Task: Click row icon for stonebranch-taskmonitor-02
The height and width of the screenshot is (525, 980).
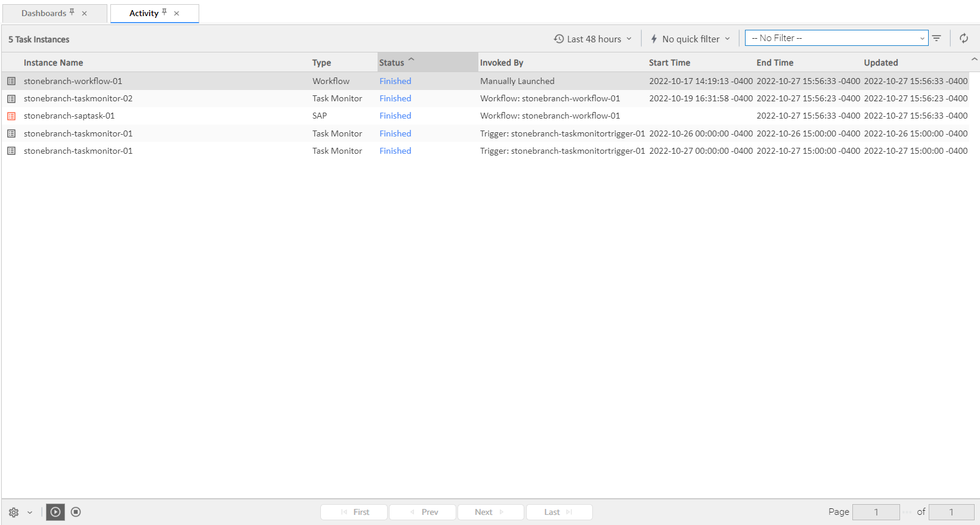Action: [11, 99]
